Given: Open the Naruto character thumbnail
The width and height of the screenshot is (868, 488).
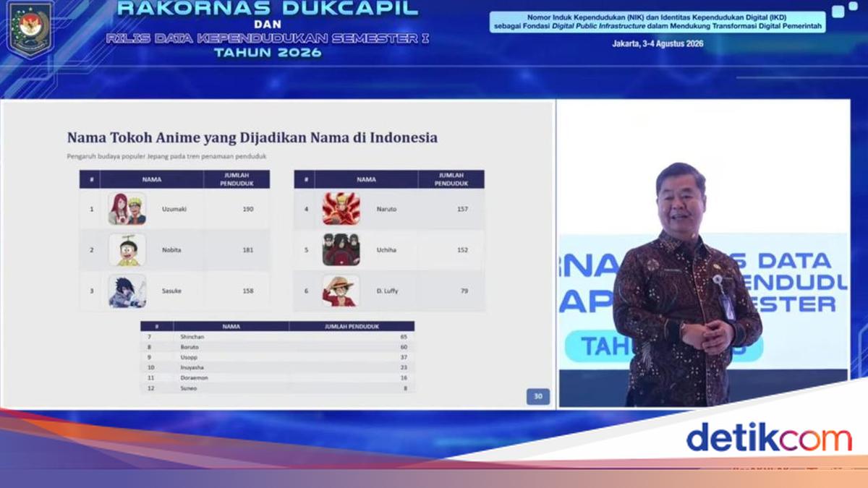Looking at the screenshot, I should (341, 209).
